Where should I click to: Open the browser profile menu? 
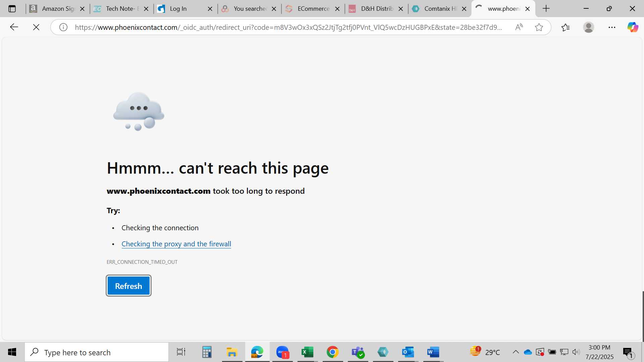(x=589, y=27)
